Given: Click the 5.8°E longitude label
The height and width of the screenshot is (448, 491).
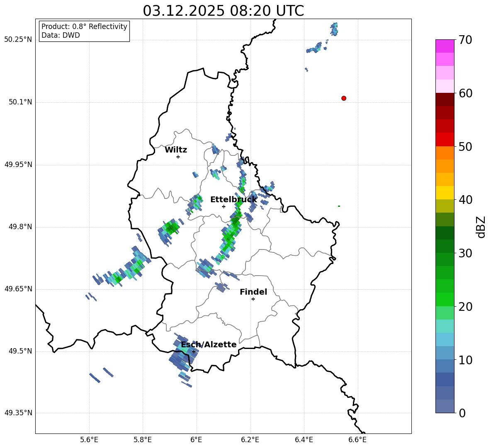Looking at the screenshot, I should point(143,440).
